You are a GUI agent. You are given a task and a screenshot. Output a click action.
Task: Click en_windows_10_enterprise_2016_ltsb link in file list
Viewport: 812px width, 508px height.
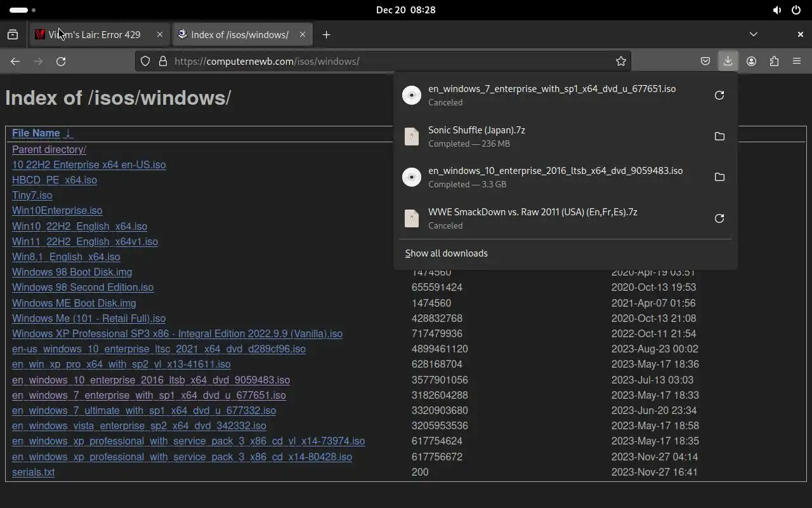tap(151, 380)
